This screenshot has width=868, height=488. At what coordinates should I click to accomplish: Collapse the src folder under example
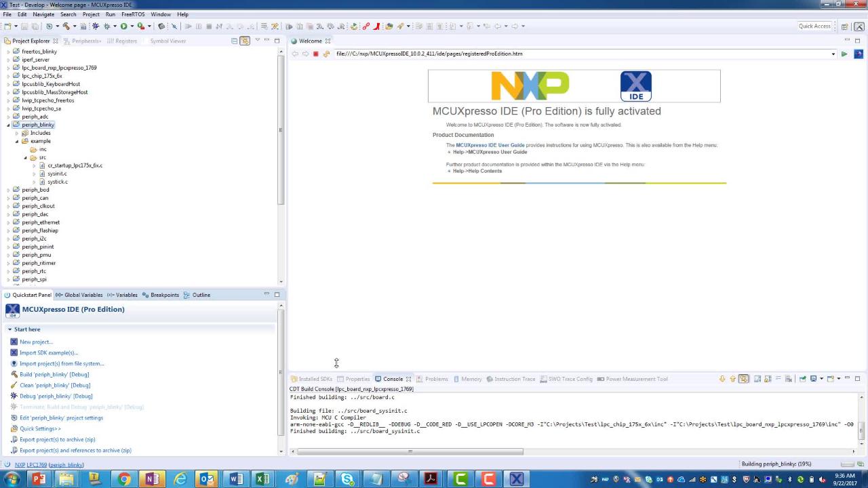click(24, 157)
